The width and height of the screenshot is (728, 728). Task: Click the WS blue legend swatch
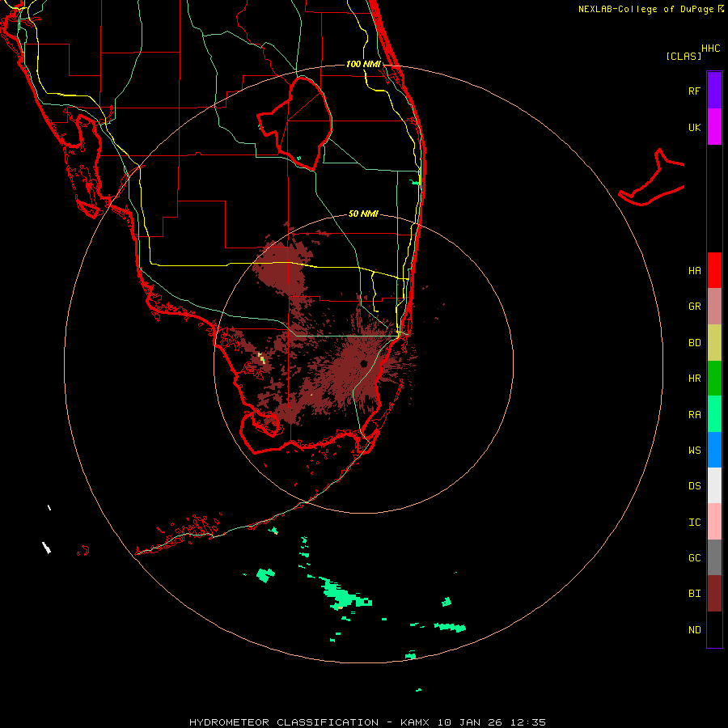pos(714,450)
